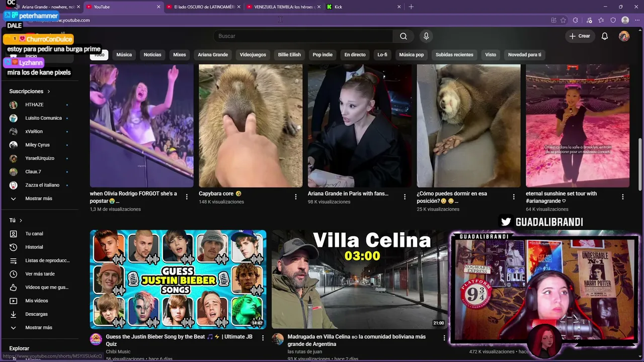Select the Billie Eilish filter chip
Screen dimensions: 644x362
coord(289,55)
